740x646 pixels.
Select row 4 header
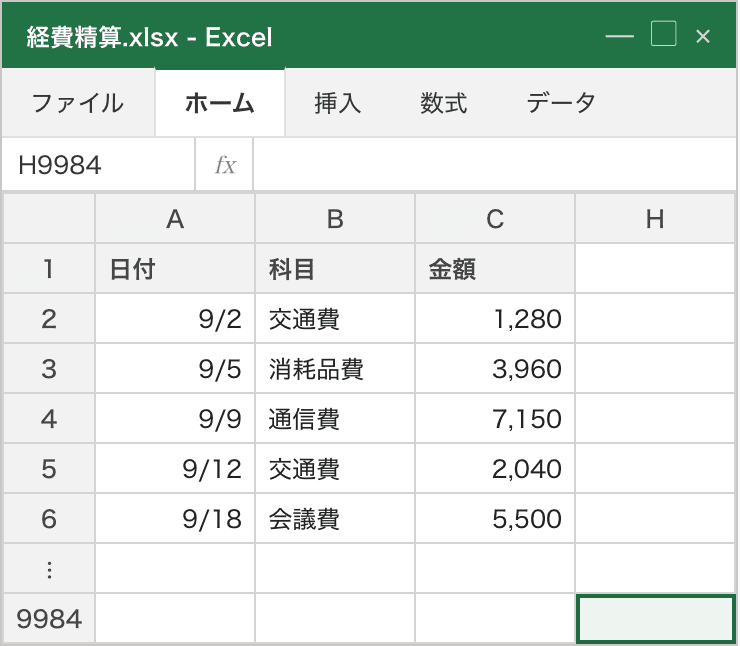point(49,419)
